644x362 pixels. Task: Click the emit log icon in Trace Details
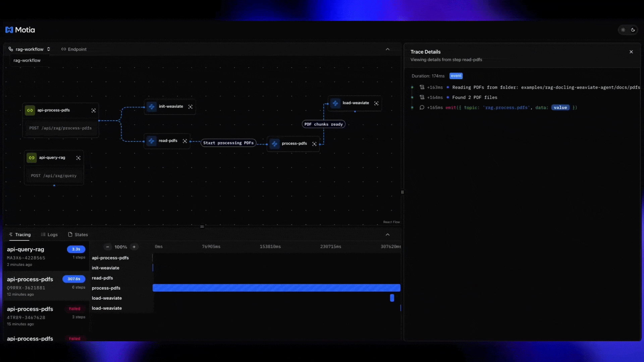pos(422,108)
